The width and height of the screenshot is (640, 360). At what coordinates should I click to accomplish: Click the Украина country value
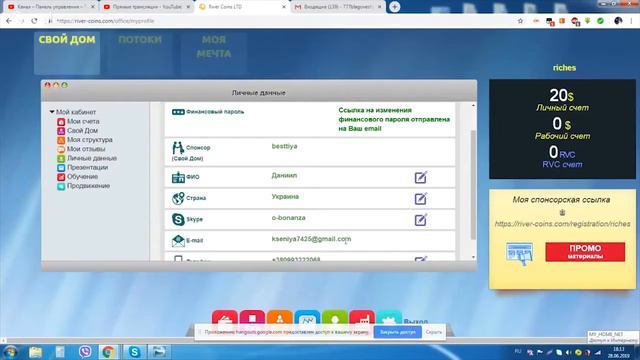click(x=285, y=197)
